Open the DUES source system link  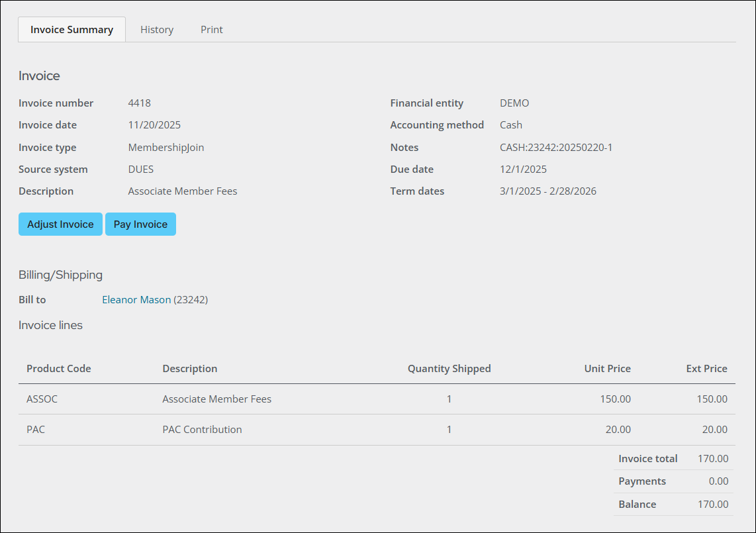pyautogui.click(x=140, y=169)
